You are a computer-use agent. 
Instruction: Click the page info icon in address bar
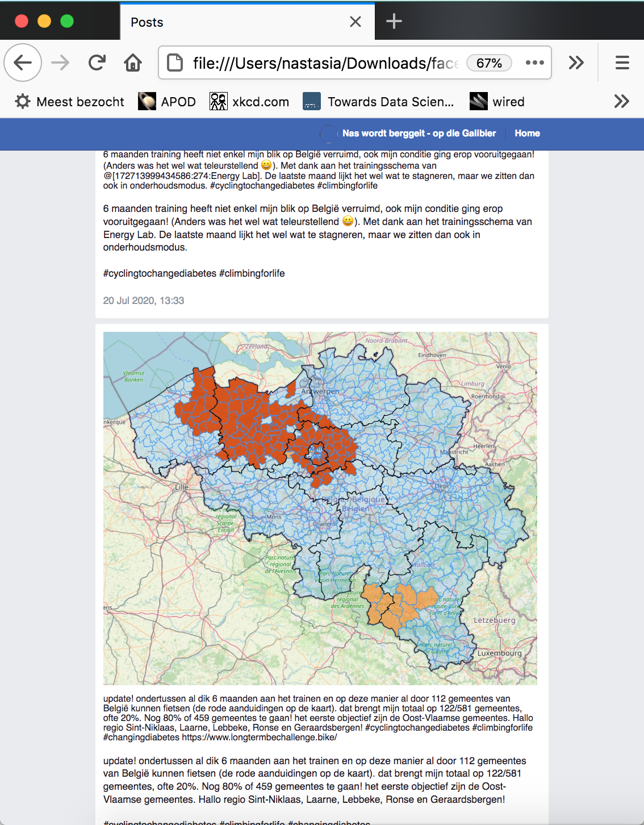coord(175,63)
